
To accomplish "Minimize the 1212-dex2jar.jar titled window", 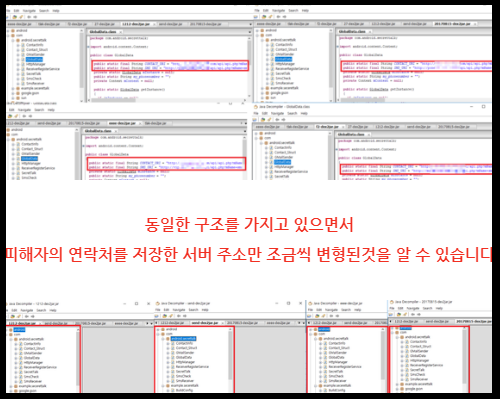I will 125,304.
